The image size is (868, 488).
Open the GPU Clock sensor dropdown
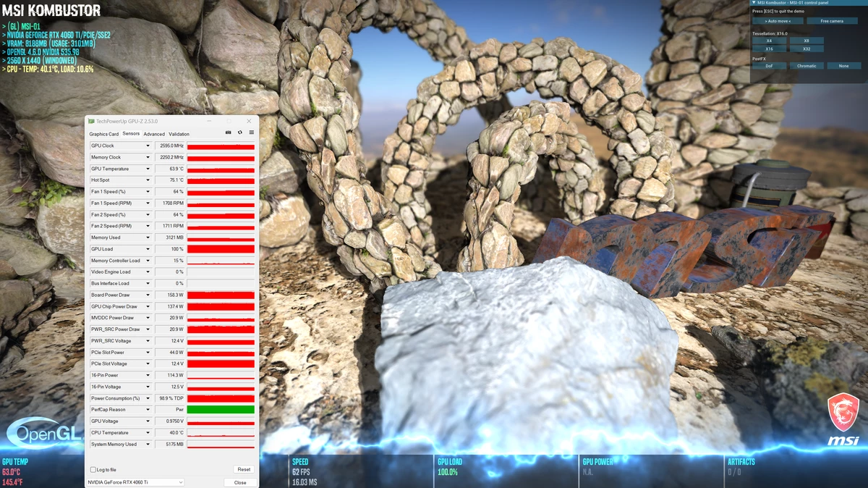point(148,146)
